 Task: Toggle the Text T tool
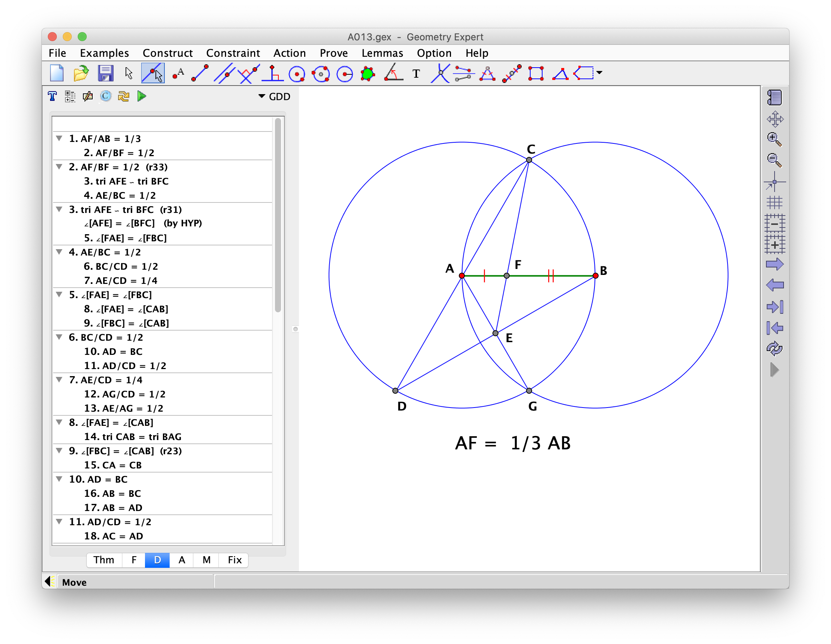416,74
